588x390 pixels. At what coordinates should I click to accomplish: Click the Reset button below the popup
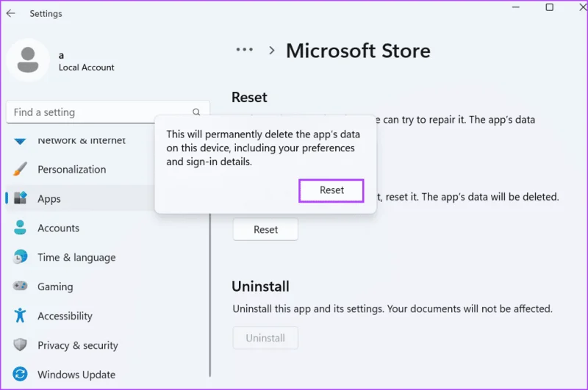click(x=265, y=229)
